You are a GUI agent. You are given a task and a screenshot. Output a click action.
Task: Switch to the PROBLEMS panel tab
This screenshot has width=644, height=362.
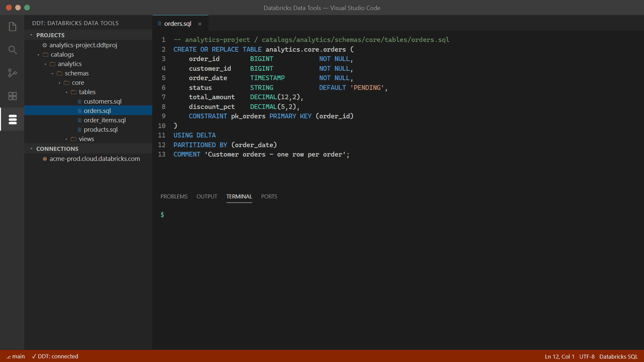click(x=174, y=196)
